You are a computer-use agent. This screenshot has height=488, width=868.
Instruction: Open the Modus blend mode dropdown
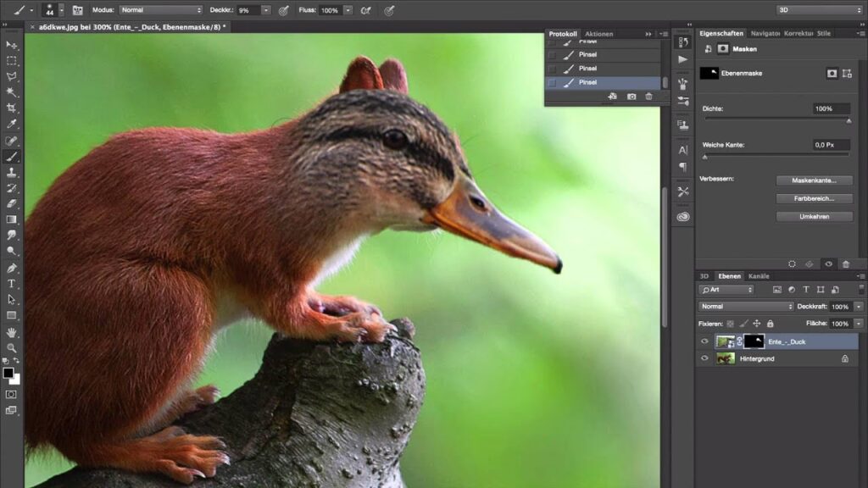161,10
